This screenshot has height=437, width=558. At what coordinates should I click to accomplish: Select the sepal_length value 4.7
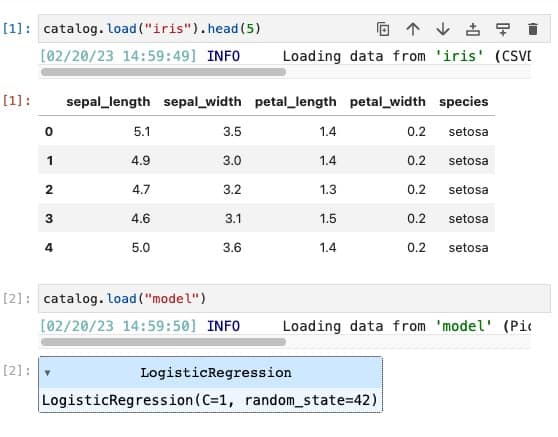coord(141,189)
